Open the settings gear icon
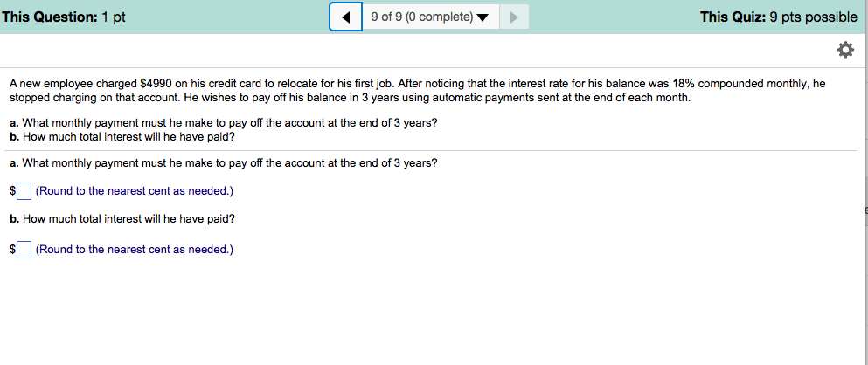This screenshot has width=868, height=365. pos(844,50)
